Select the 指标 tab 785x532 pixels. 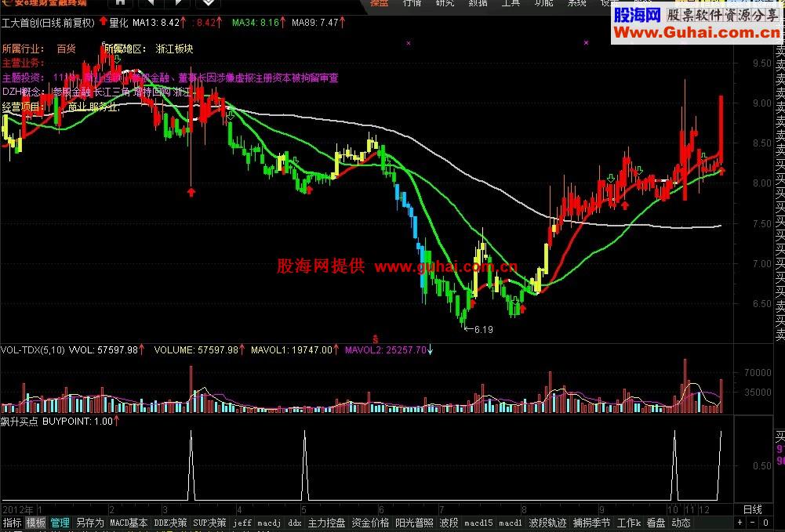[12, 523]
